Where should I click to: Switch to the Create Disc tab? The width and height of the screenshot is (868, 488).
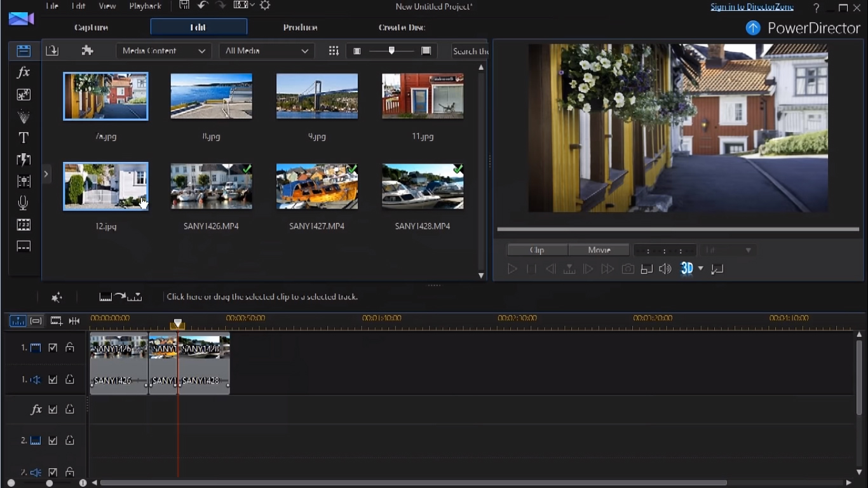pyautogui.click(x=402, y=27)
